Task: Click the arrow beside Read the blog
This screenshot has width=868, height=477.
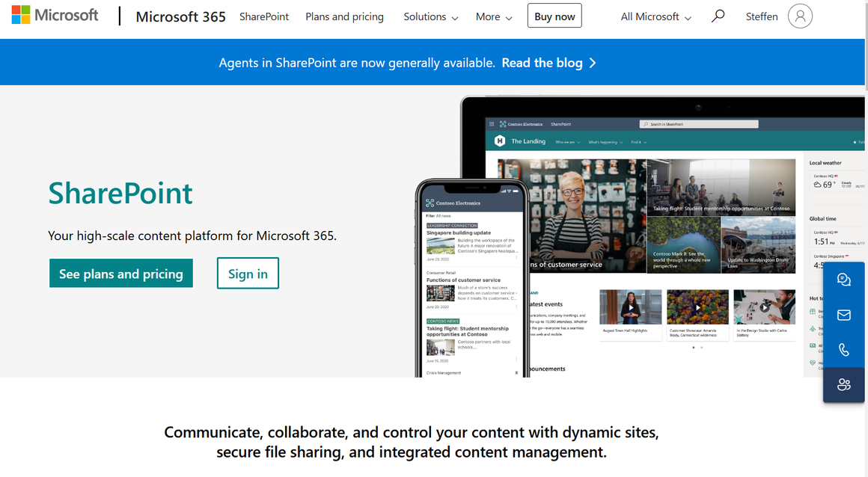Action: pyautogui.click(x=593, y=63)
